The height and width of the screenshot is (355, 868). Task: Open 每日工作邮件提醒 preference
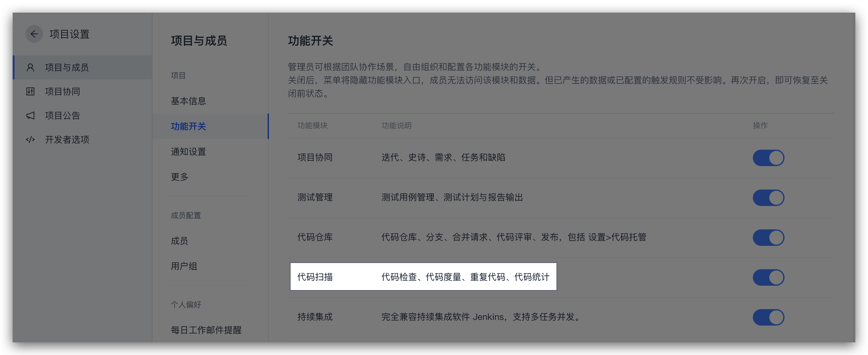point(206,330)
